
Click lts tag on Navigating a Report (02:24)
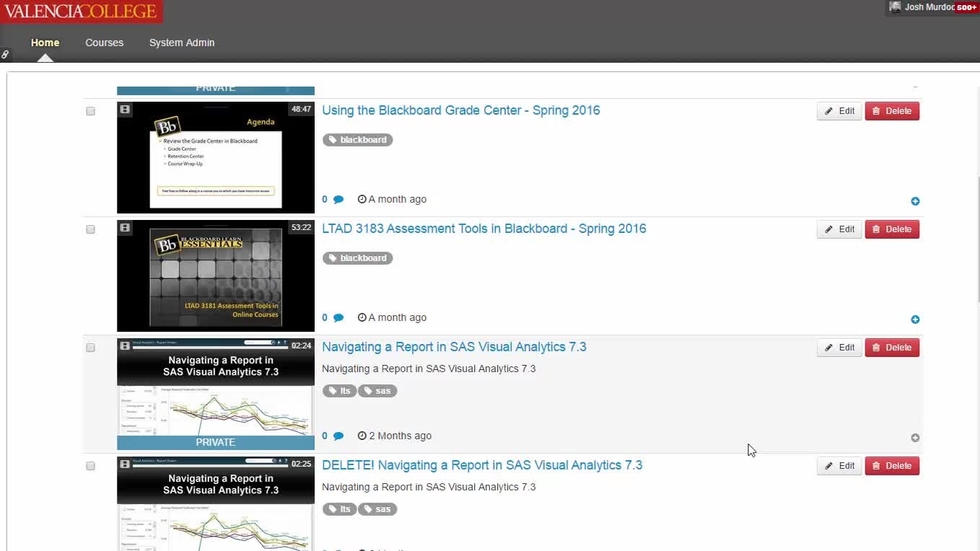[x=339, y=391]
